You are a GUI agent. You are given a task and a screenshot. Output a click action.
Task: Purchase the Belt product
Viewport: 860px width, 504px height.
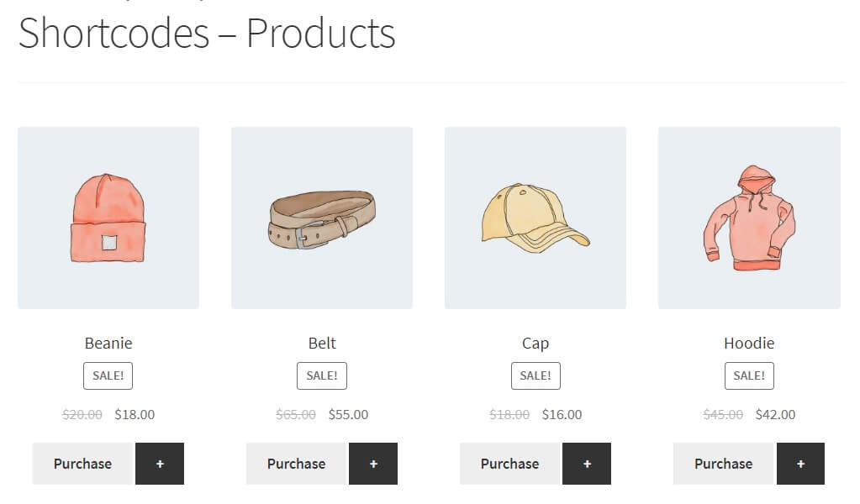tap(297, 464)
